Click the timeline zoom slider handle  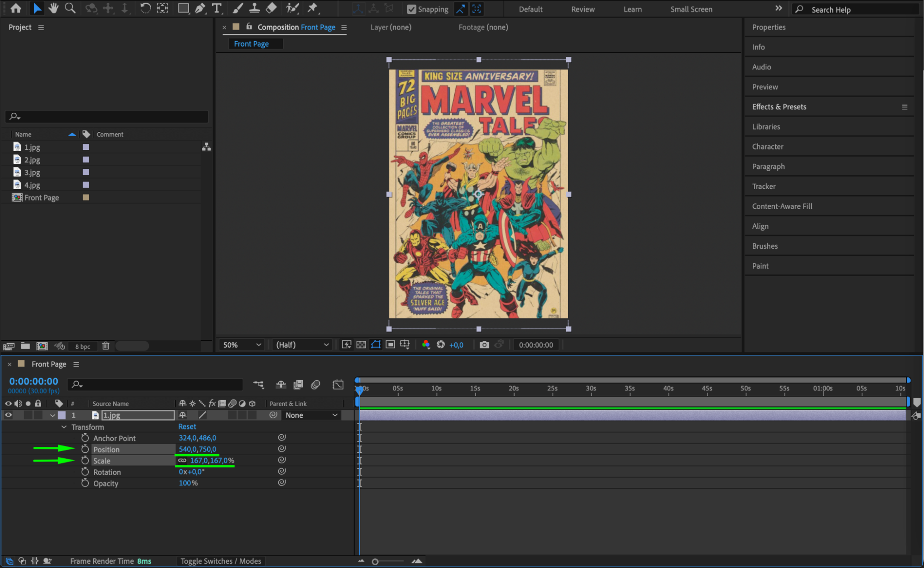point(375,562)
